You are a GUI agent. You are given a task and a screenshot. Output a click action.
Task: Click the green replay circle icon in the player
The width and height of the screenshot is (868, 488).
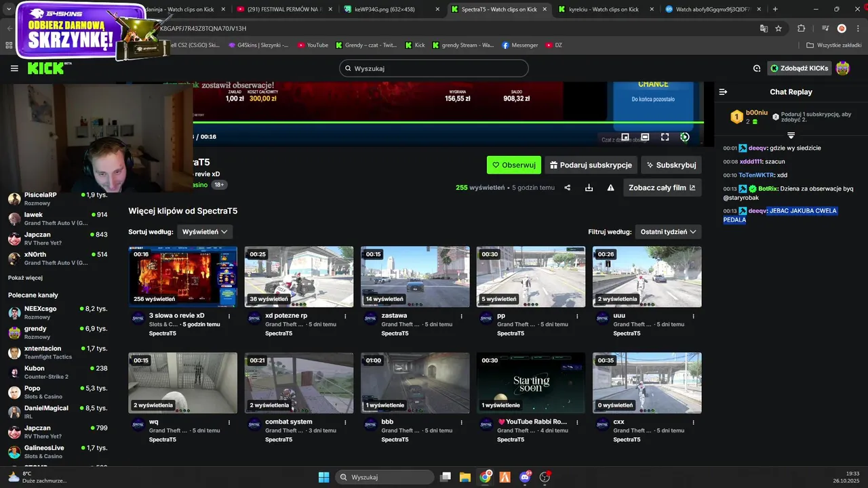(684, 137)
